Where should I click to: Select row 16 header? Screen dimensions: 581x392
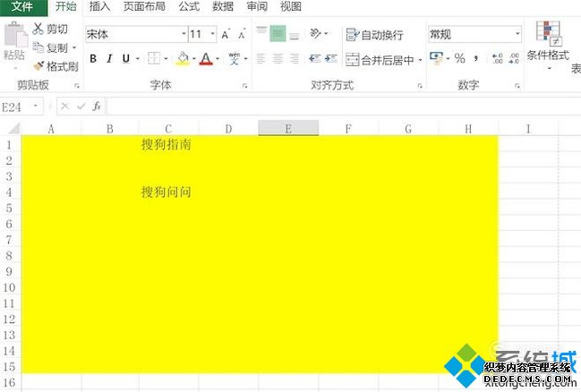(10, 382)
